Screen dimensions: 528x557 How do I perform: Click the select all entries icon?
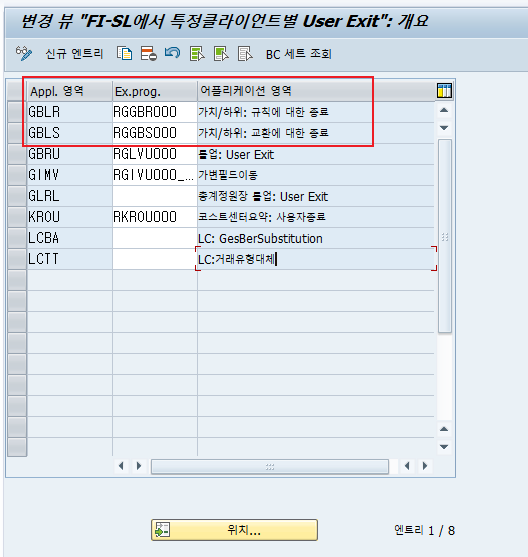point(197,54)
